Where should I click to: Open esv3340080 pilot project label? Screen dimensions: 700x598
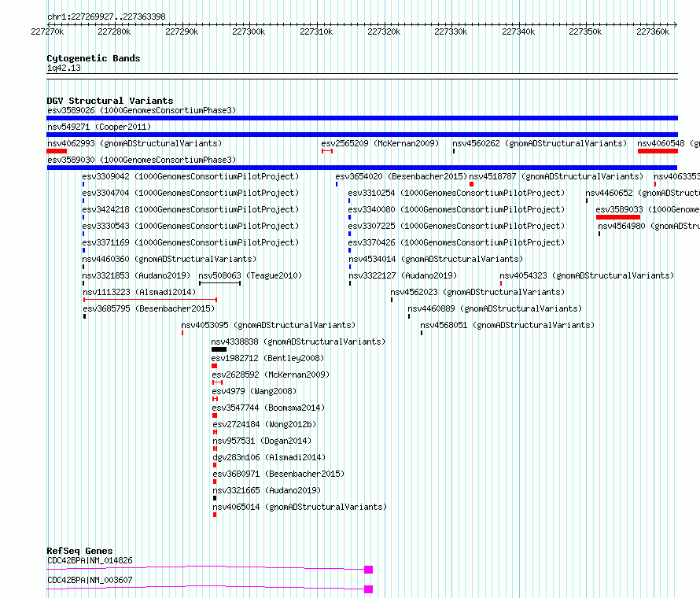click(456, 209)
